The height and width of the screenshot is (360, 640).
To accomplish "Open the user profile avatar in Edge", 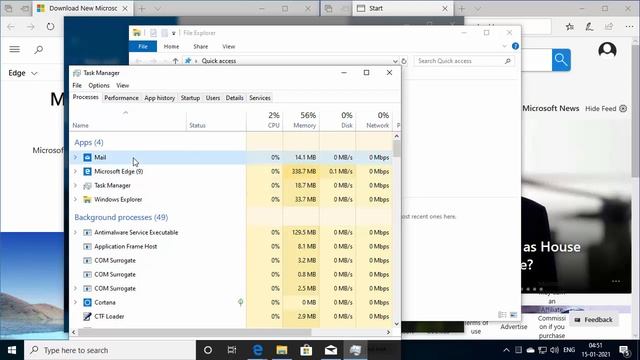I will pyautogui.click(x=607, y=51).
